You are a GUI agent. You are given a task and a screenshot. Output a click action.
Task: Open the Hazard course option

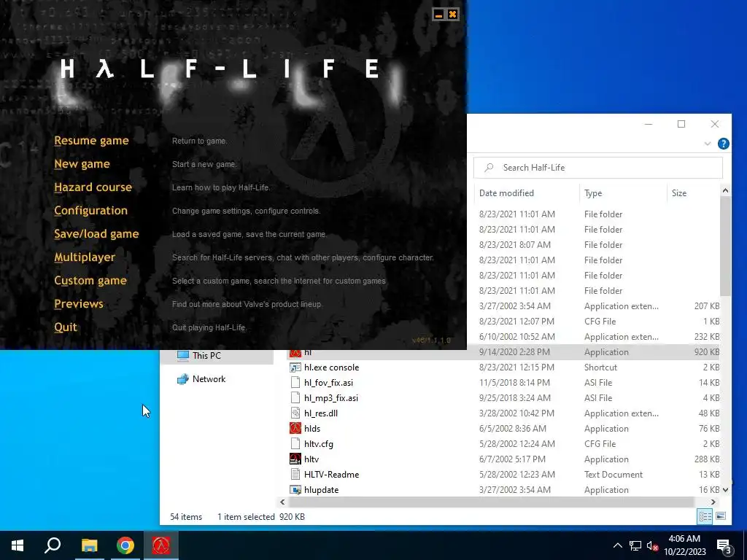click(93, 187)
